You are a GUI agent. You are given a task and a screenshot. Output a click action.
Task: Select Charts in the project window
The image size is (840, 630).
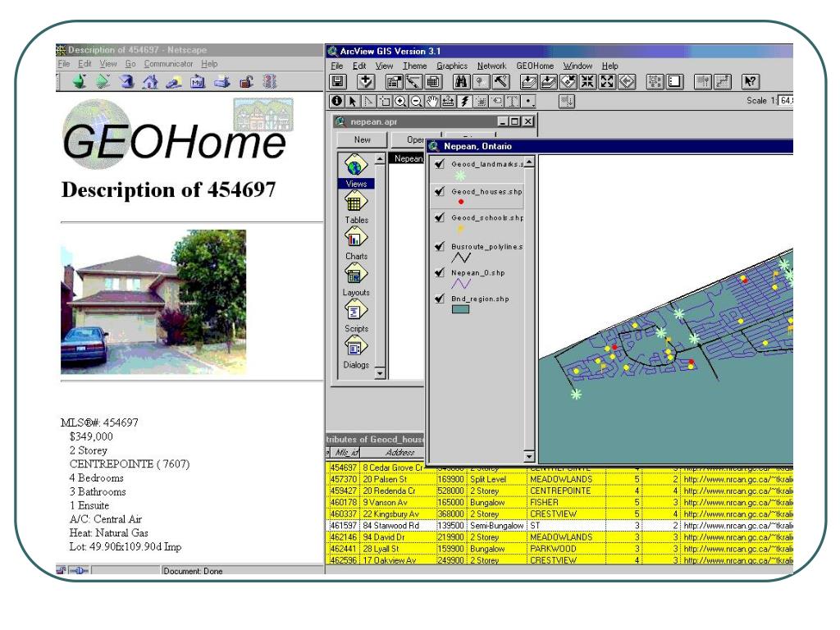click(356, 244)
